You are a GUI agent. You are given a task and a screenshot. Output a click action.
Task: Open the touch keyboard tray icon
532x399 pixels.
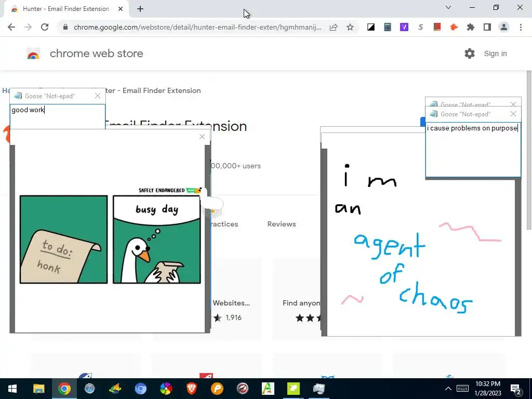(462, 389)
